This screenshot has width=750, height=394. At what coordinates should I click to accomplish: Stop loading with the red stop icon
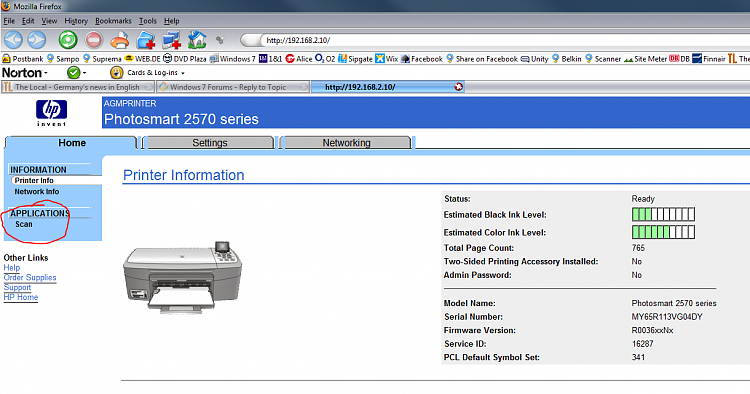click(x=94, y=40)
